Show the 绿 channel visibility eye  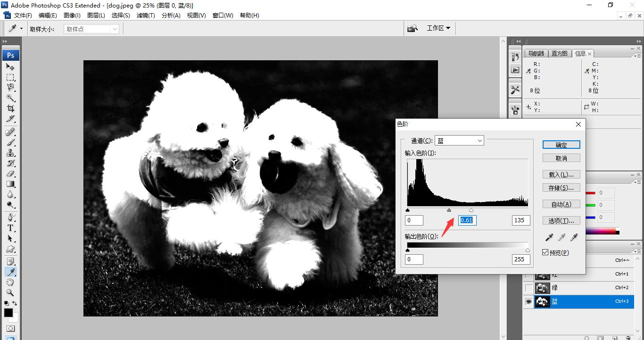[x=528, y=287]
